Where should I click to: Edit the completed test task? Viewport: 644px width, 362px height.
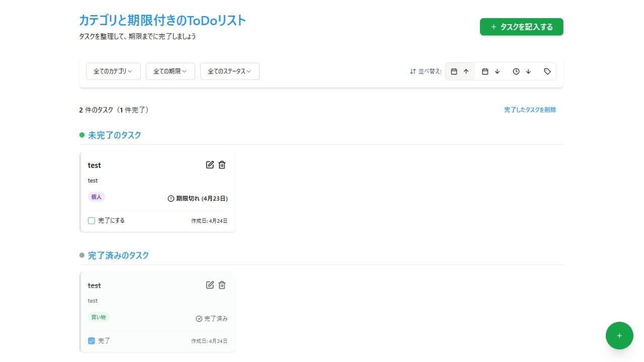(210, 285)
